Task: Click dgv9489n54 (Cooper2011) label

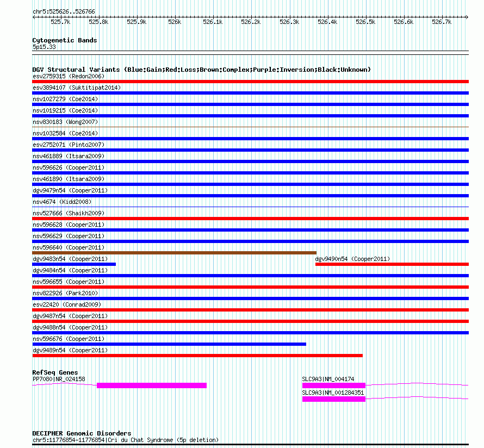Action: click(70, 350)
